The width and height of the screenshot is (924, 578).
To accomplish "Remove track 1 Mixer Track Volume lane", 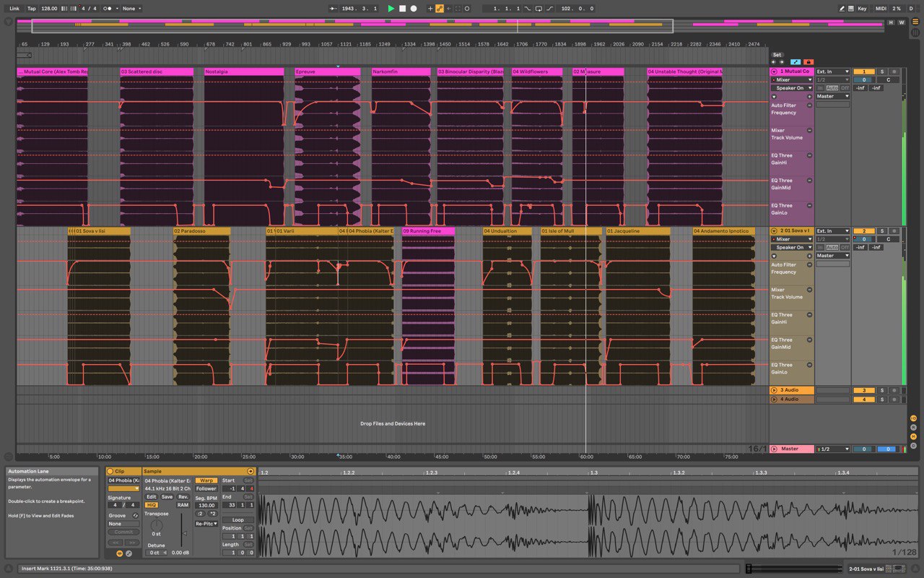I will [x=809, y=131].
